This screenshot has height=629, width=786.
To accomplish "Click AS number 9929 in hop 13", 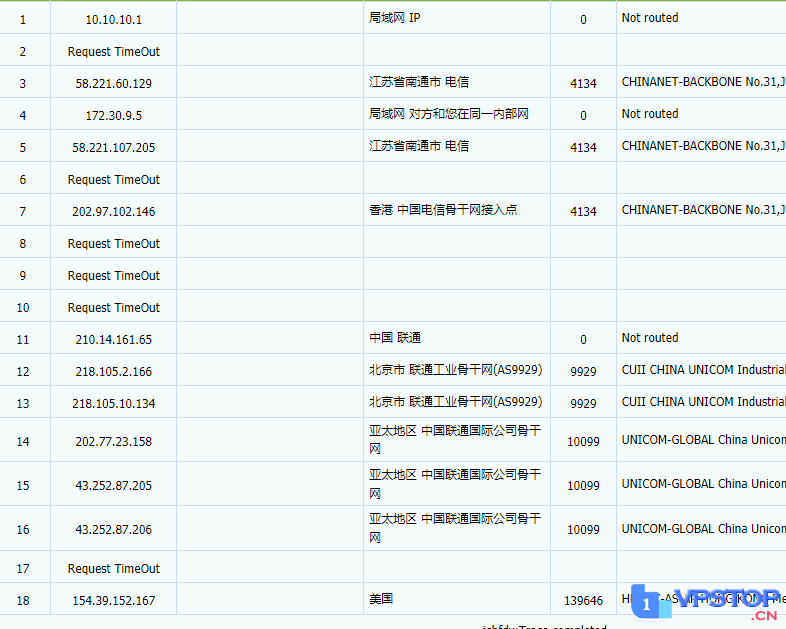I will pos(583,404).
